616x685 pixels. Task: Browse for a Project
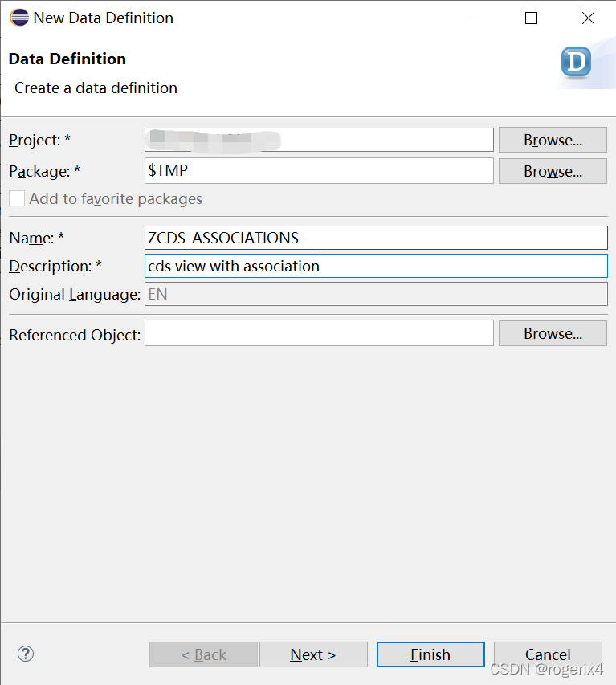coord(553,140)
